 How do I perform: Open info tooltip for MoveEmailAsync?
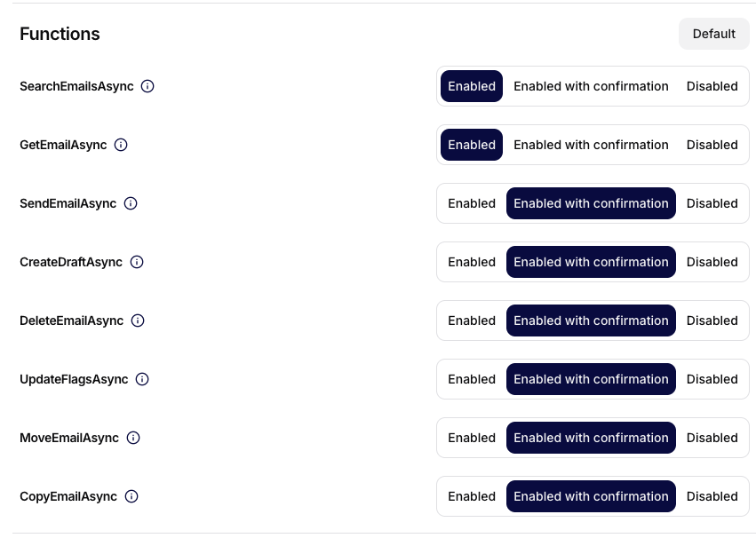click(133, 438)
